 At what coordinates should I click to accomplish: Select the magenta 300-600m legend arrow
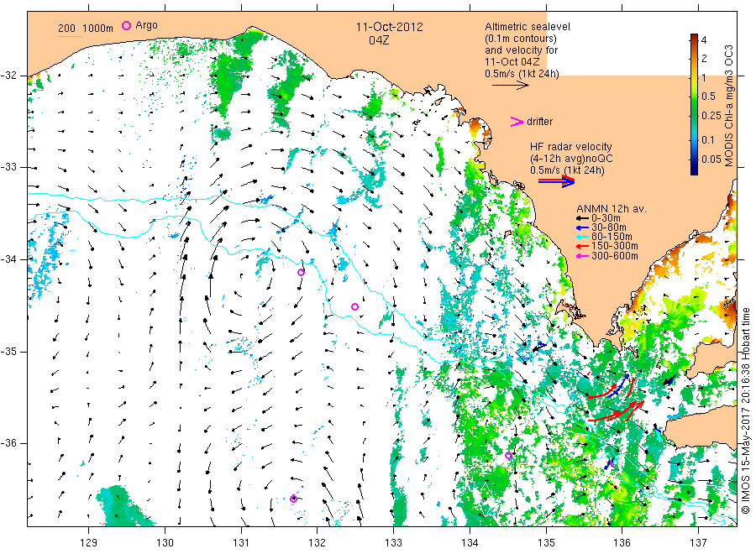pos(582,256)
